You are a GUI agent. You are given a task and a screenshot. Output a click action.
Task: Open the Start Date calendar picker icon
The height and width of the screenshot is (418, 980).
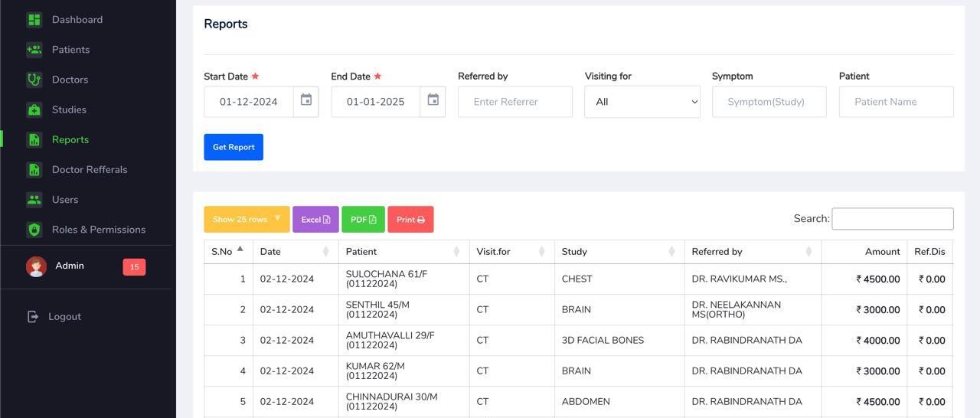[306, 101]
